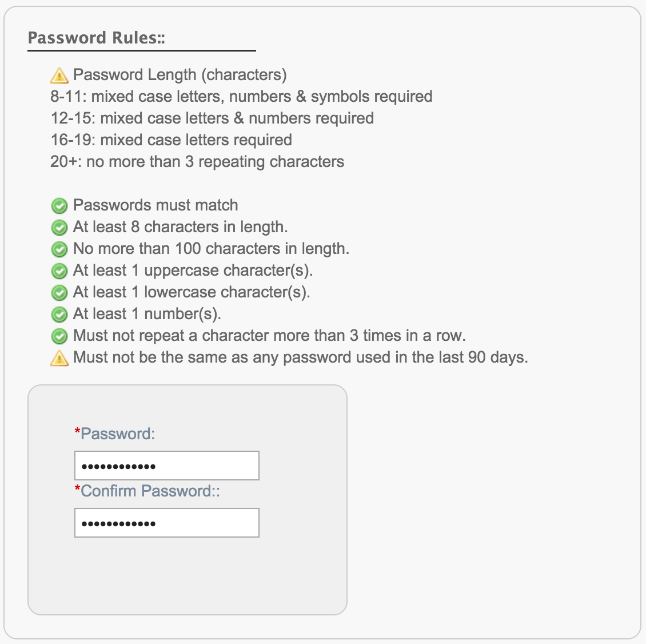Click the warning icon for last 90 days rule
Image resolution: width=646 pixels, height=644 pixels.
tap(59, 358)
